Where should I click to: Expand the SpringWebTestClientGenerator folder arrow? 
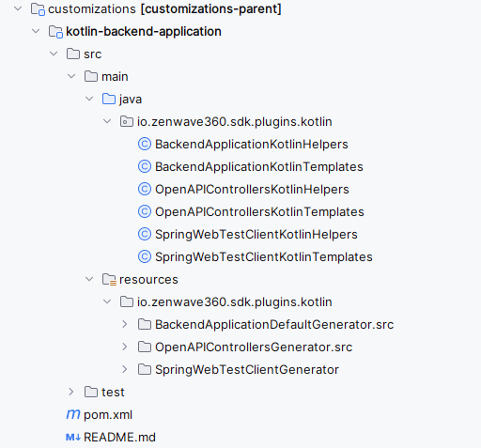pyautogui.click(x=125, y=369)
